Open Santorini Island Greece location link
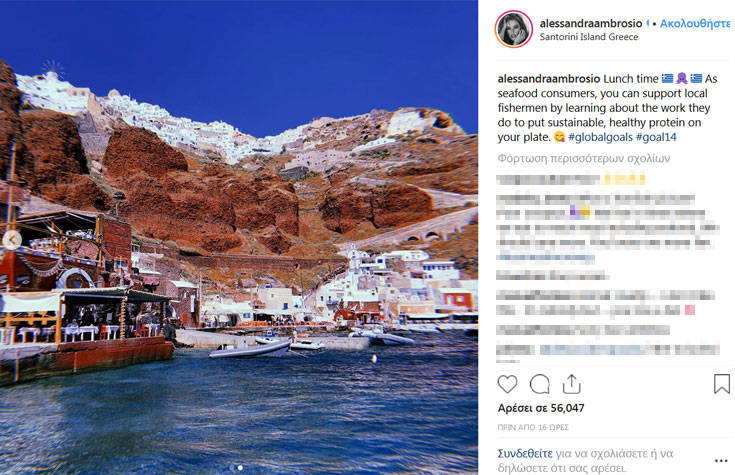 589,37
